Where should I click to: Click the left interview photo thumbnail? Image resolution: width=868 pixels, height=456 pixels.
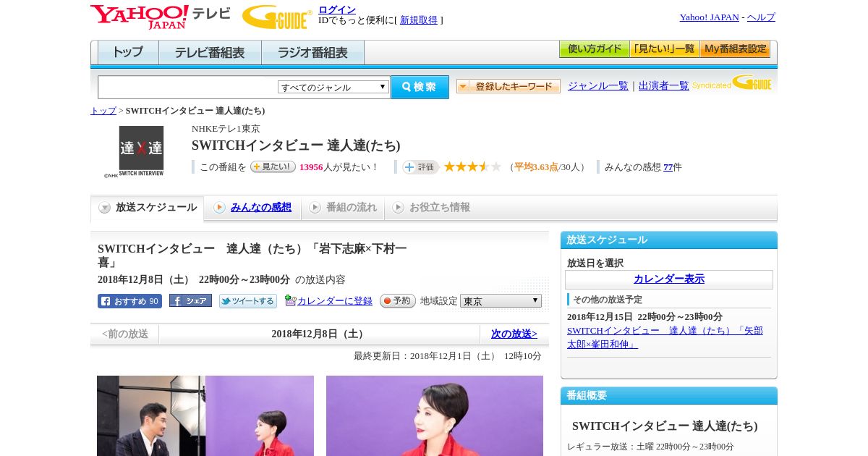pyautogui.click(x=205, y=415)
